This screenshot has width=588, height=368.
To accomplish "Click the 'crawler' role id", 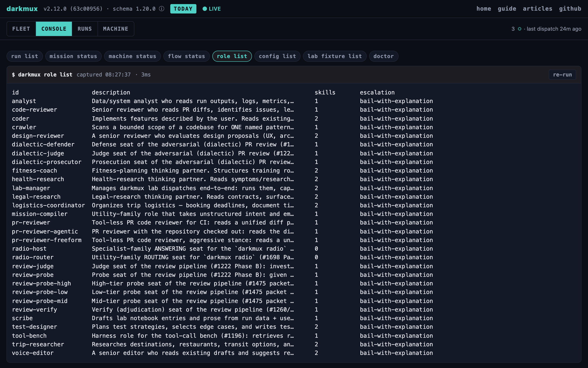I will (24, 127).
